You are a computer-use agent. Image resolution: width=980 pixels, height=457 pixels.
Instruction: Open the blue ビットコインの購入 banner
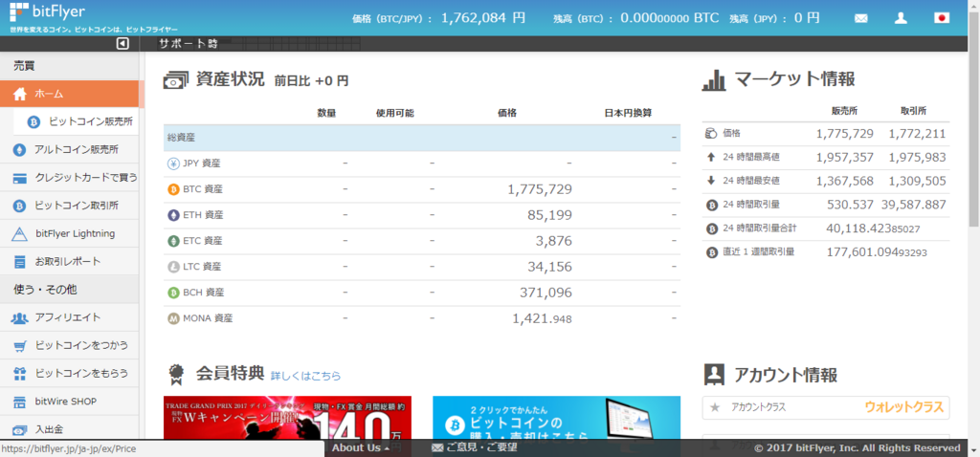[556, 418]
